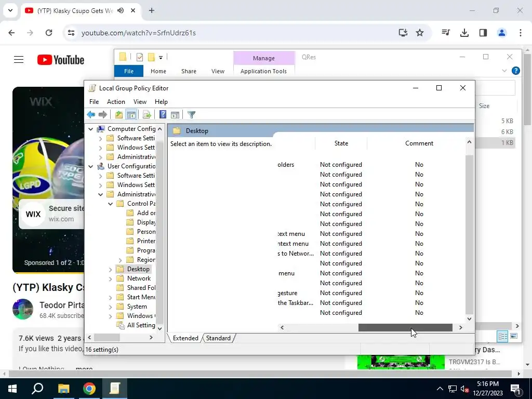
Task: Open YouTube hamburger guide menu
Action: [19, 60]
